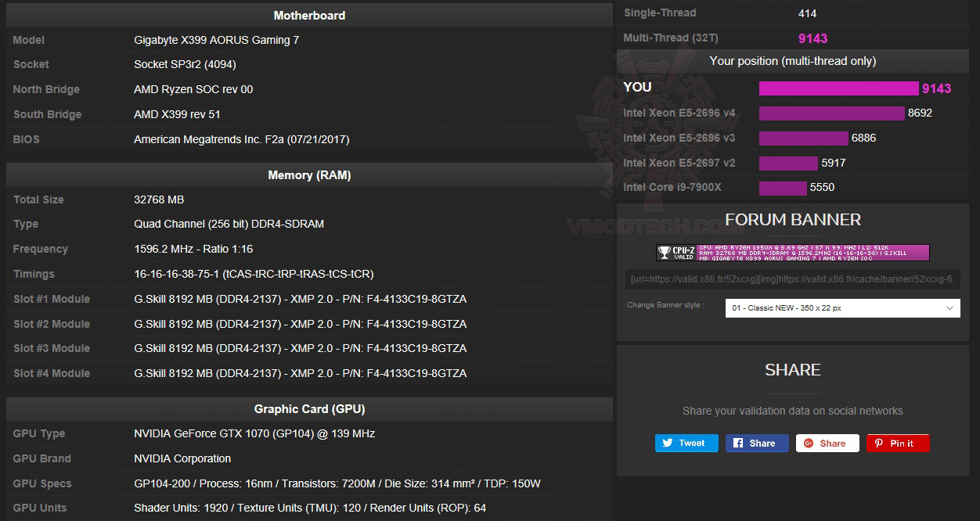Screen dimensions: 980x521
Task: Click the Pin it button
Action: tap(898, 443)
